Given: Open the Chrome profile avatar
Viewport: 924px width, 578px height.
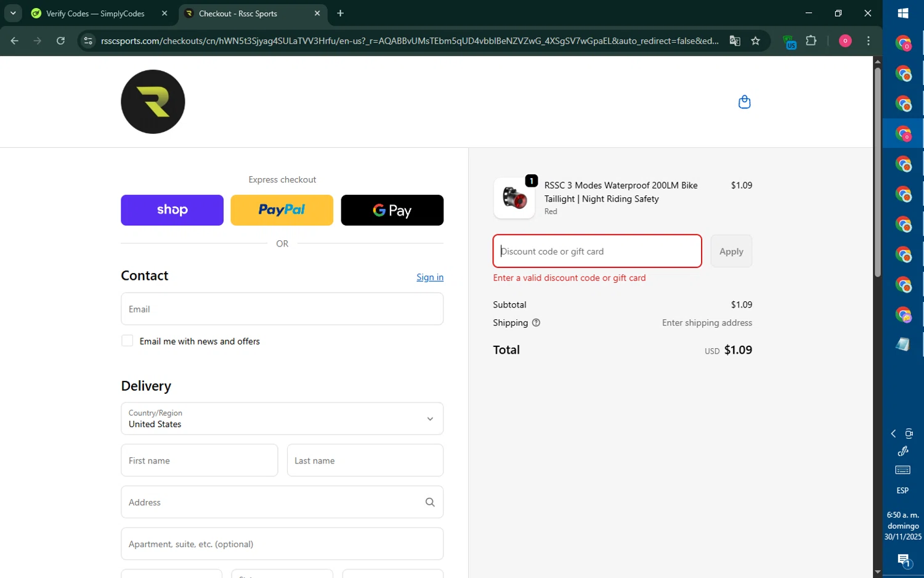Looking at the screenshot, I should click(845, 41).
